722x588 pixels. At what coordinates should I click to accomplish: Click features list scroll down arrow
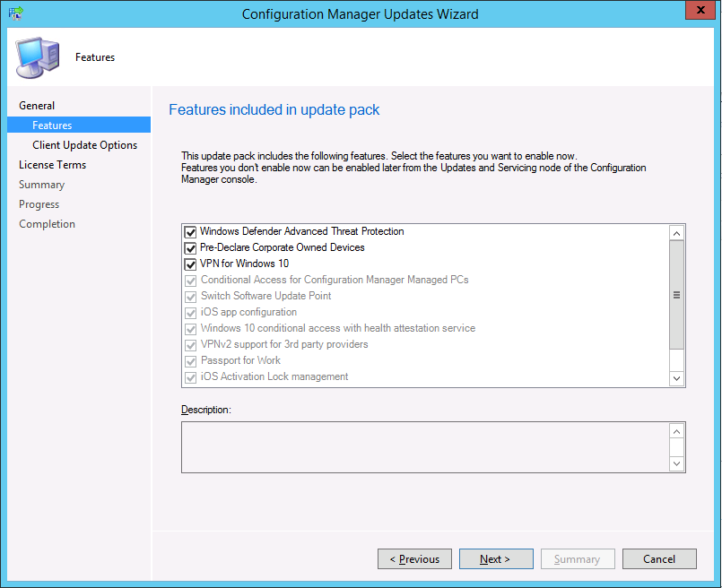(x=676, y=378)
